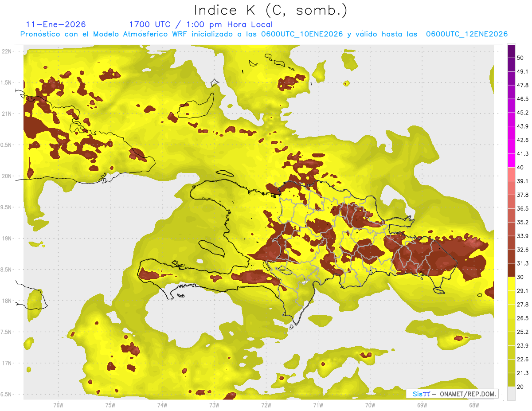Click the '21N' latitude label

click(x=7, y=114)
